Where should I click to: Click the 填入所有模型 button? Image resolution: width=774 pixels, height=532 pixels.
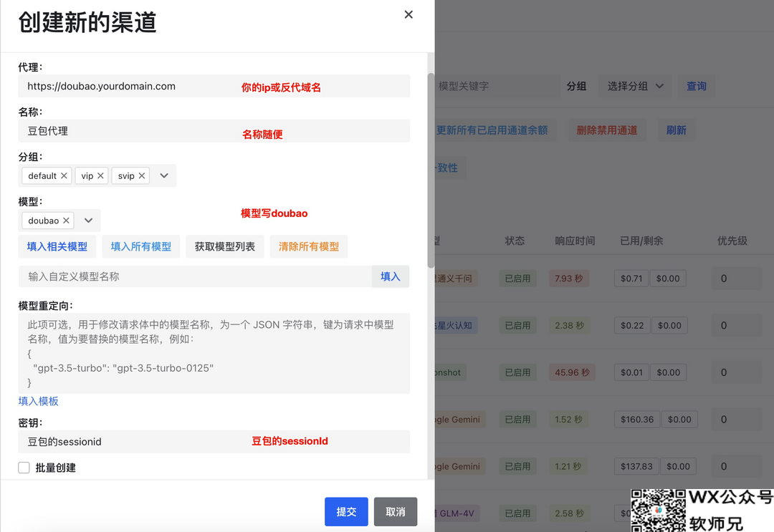[141, 246]
